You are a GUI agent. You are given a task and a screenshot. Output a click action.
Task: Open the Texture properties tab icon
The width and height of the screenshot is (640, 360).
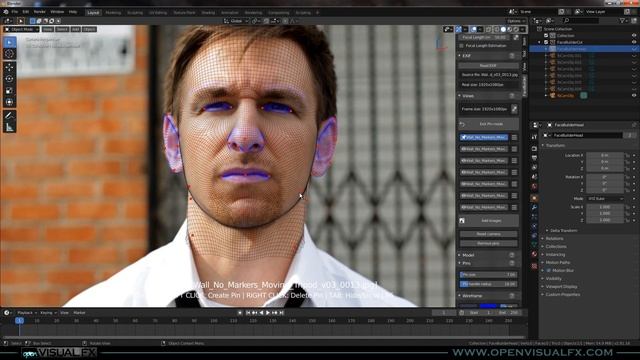[534, 266]
